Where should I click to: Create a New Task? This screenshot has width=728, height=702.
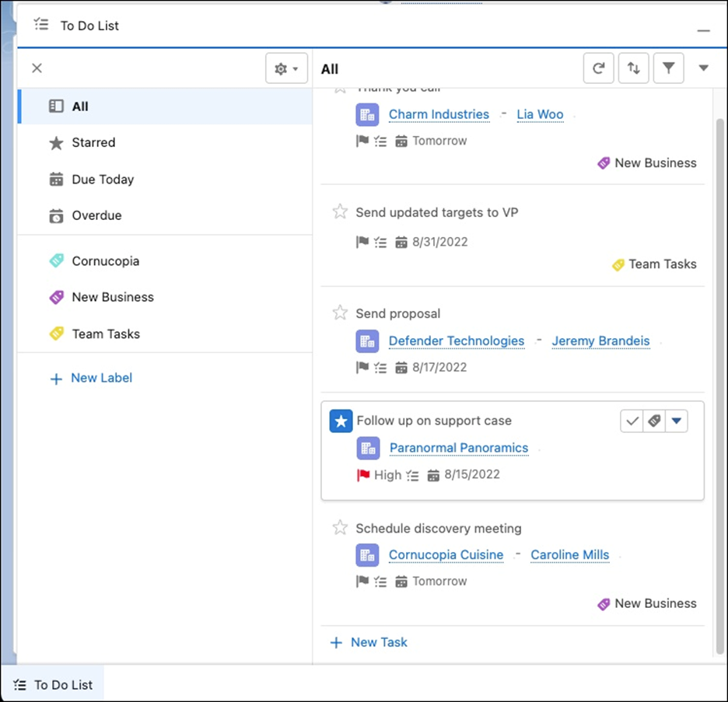(369, 642)
